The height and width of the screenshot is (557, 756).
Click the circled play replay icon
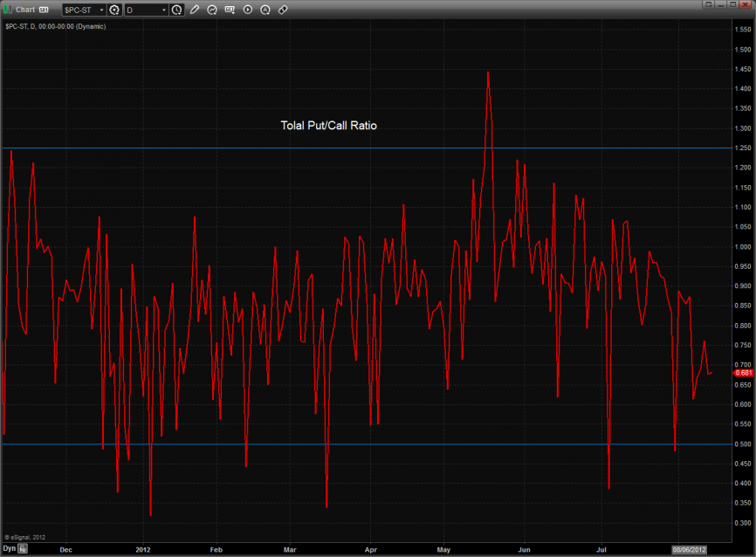pyautogui.click(x=248, y=10)
